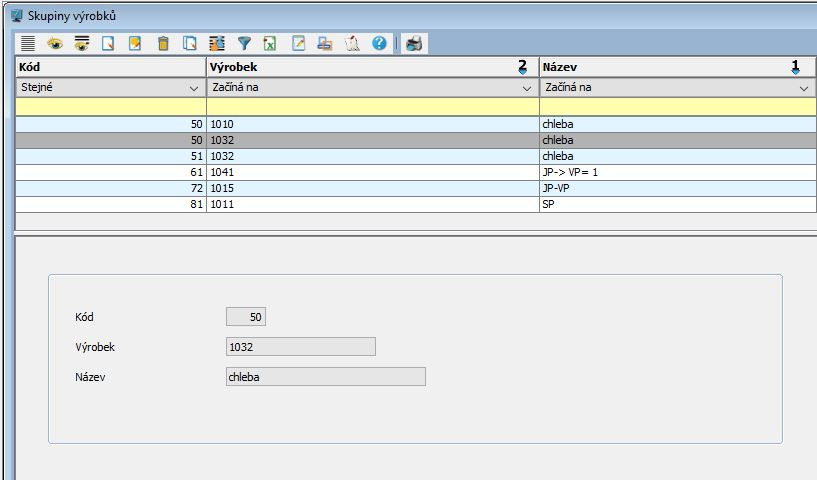817x480 pixels.
Task: Click the copy record icon
Action: [x=189, y=43]
